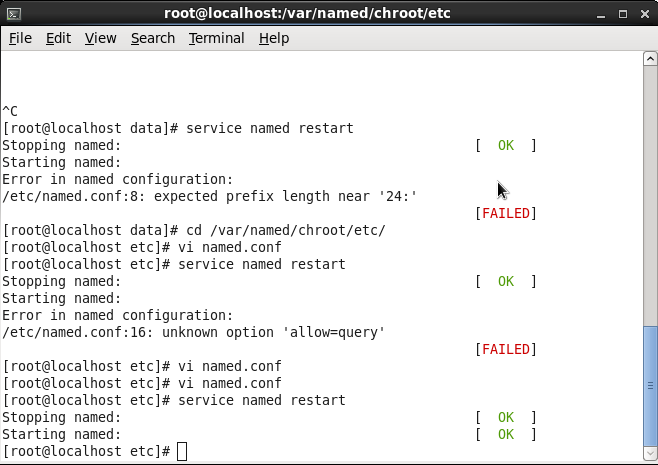Click the vertical scrollbar thumb
The image size is (658, 465).
point(649,385)
